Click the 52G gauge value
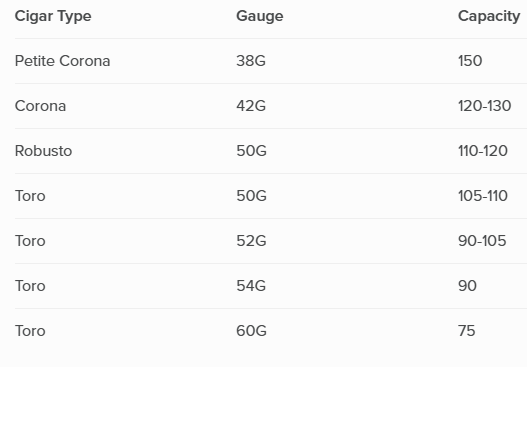This screenshot has width=527, height=443. click(251, 241)
